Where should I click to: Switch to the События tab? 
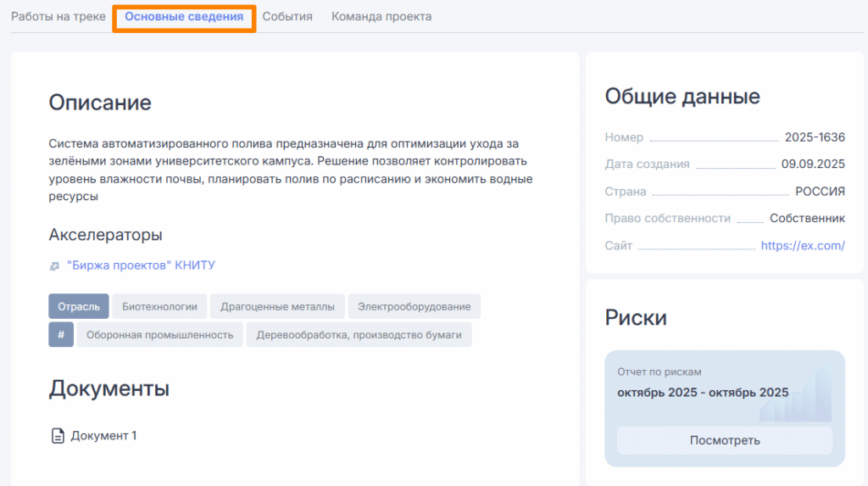click(x=287, y=16)
